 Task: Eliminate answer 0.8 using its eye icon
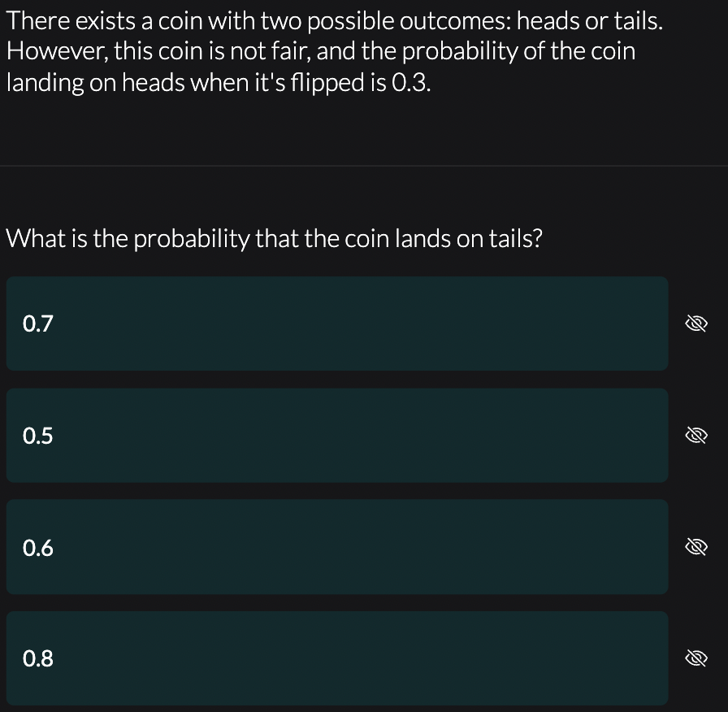click(x=696, y=658)
